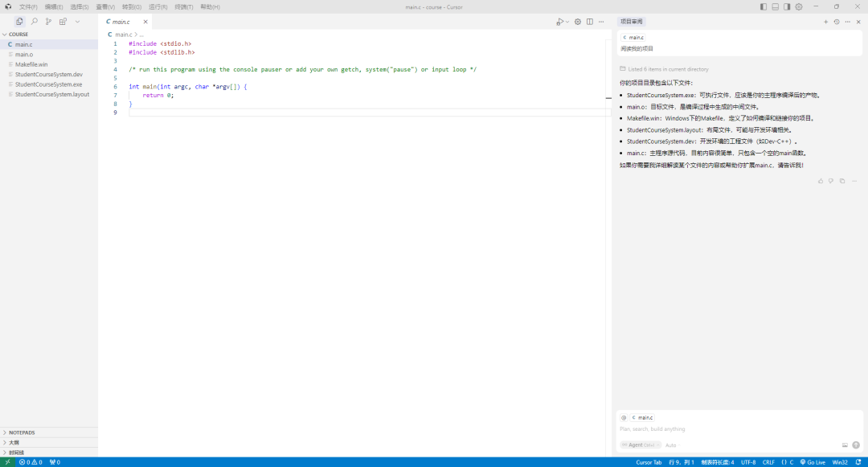Toggle the bottom panel layout button
Image resolution: width=868 pixels, height=467 pixels.
(775, 6)
